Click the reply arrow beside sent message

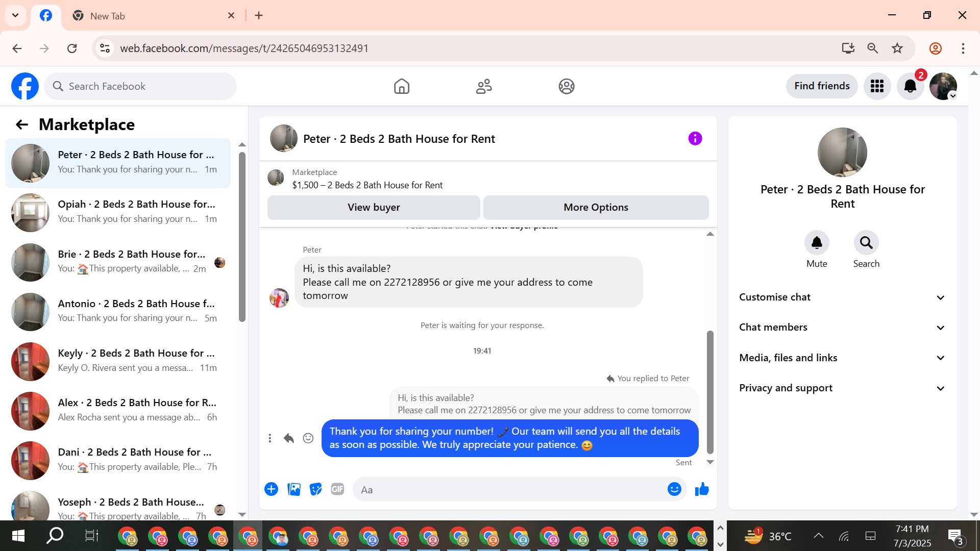click(x=289, y=438)
